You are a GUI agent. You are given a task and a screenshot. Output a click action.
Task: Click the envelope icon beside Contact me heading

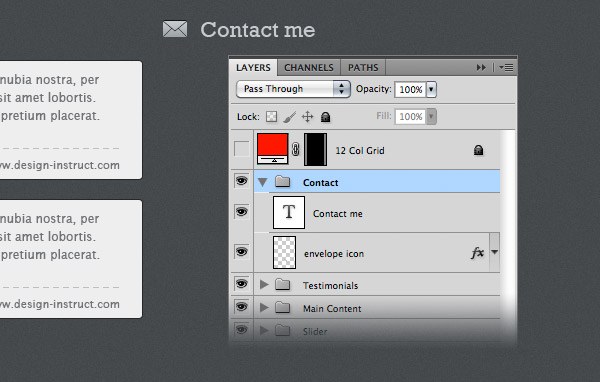(x=175, y=29)
